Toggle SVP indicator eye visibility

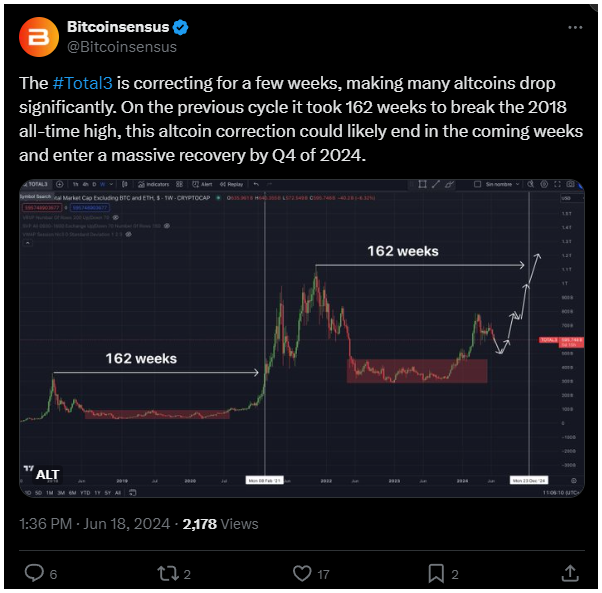tap(167, 226)
